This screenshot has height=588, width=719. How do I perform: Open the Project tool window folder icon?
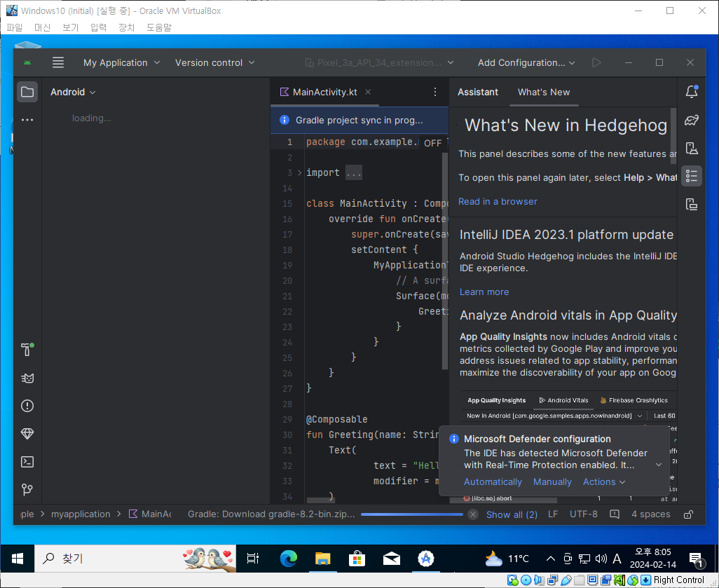click(27, 92)
